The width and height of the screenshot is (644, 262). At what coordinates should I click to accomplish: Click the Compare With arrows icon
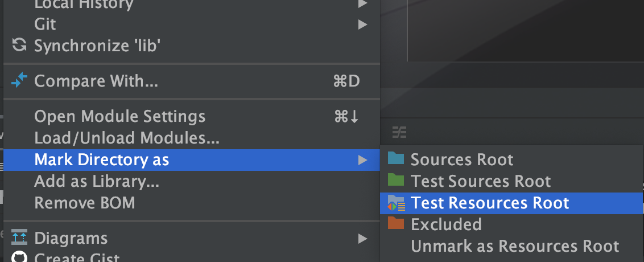19,81
